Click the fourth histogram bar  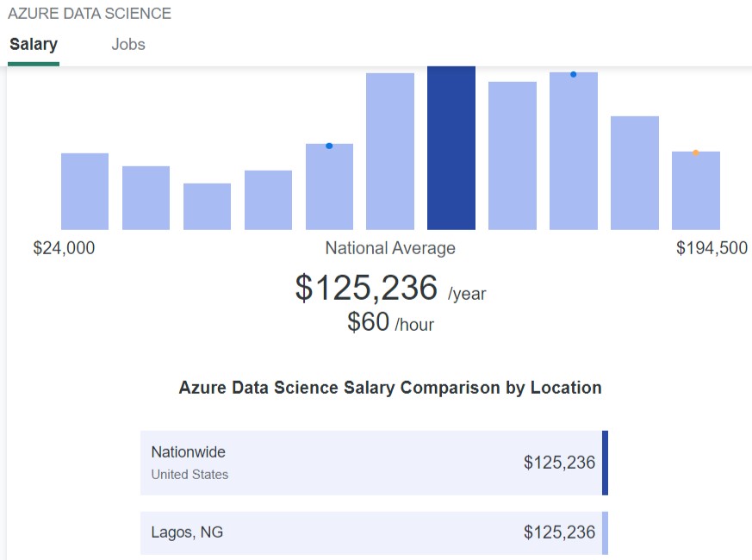(x=268, y=200)
